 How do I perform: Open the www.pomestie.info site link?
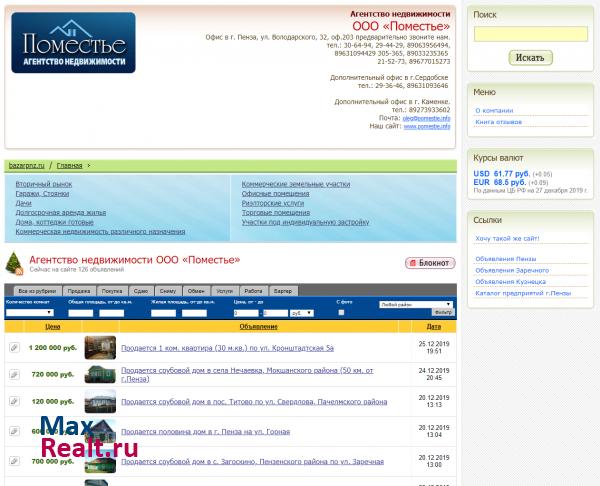427,126
